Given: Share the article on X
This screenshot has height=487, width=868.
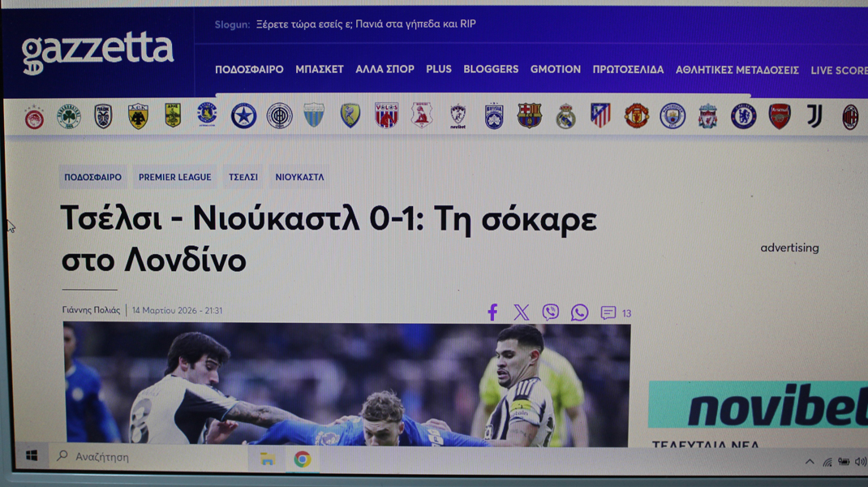Looking at the screenshot, I should 521,312.
